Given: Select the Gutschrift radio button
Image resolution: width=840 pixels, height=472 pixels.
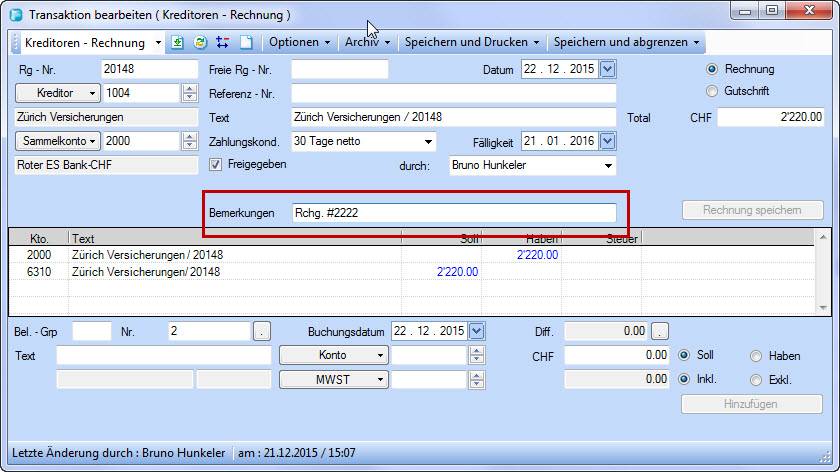Looking at the screenshot, I should click(712, 91).
